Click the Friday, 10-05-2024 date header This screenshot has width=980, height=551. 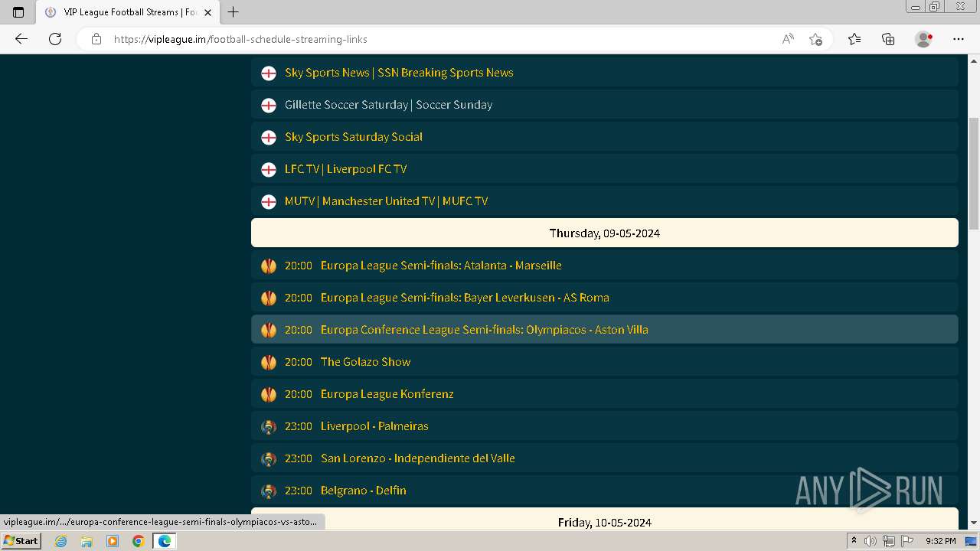pyautogui.click(x=605, y=520)
